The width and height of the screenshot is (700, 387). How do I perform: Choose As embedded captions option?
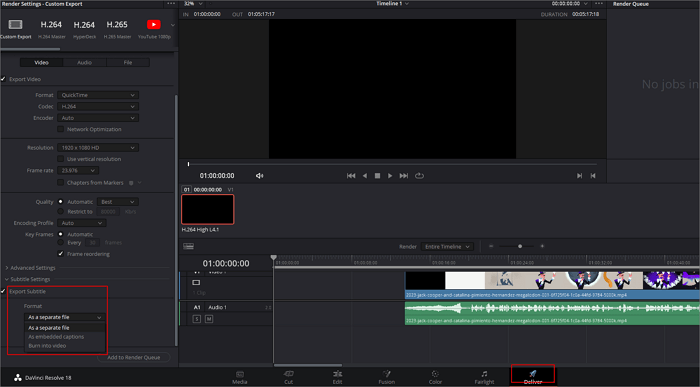65,337
